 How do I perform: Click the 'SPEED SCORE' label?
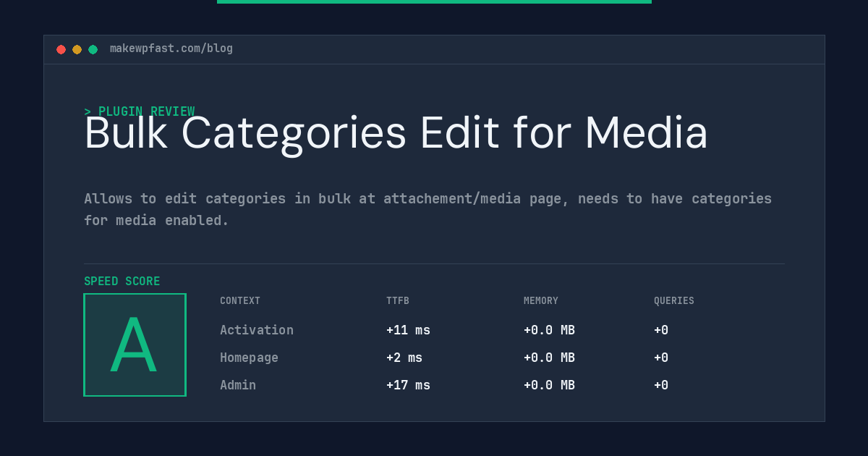122,282
